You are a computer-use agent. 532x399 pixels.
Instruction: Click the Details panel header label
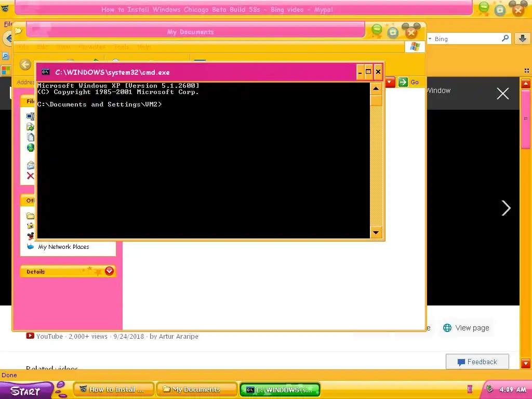[x=36, y=271]
